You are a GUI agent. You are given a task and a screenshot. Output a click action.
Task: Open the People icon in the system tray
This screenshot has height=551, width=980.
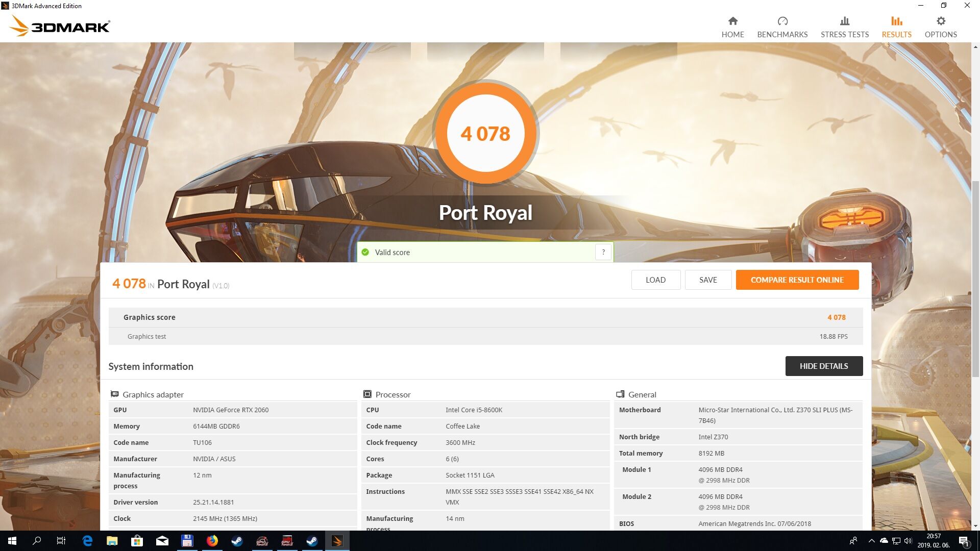click(853, 541)
